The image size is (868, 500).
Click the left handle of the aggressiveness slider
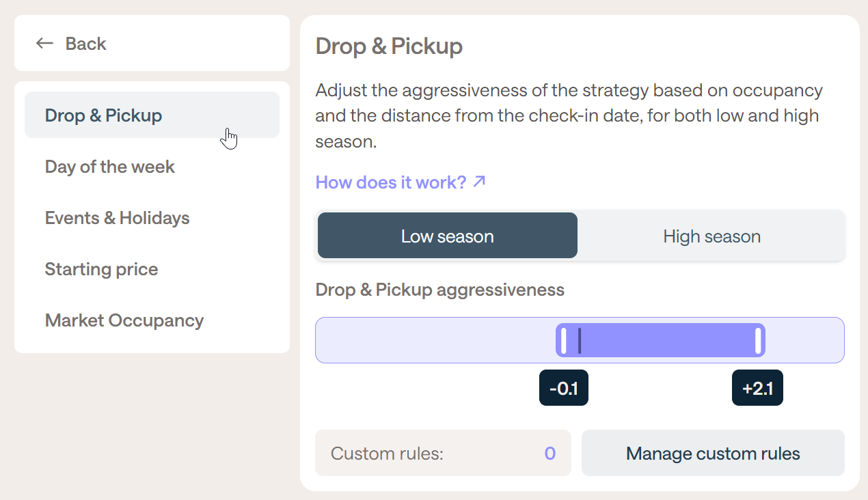tap(563, 341)
